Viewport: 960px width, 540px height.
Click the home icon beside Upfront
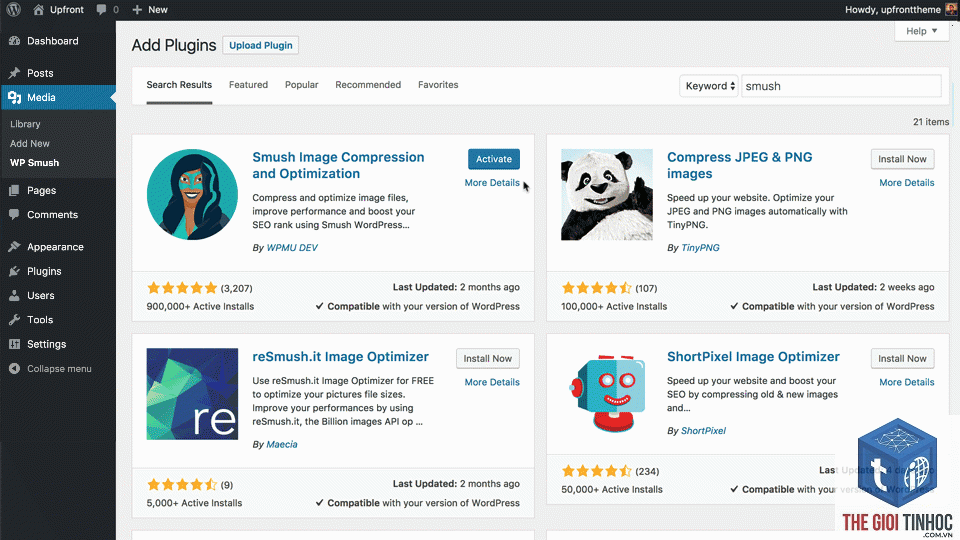(38, 9)
